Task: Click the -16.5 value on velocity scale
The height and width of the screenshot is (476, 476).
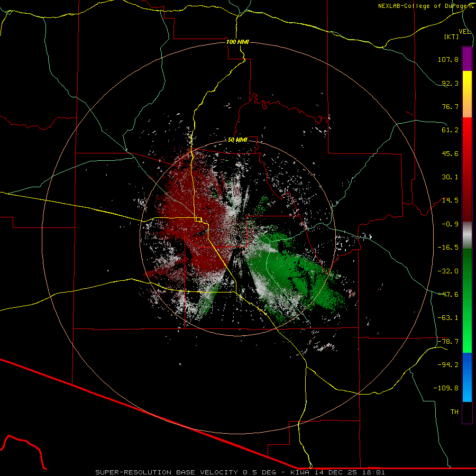Action: (x=448, y=248)
